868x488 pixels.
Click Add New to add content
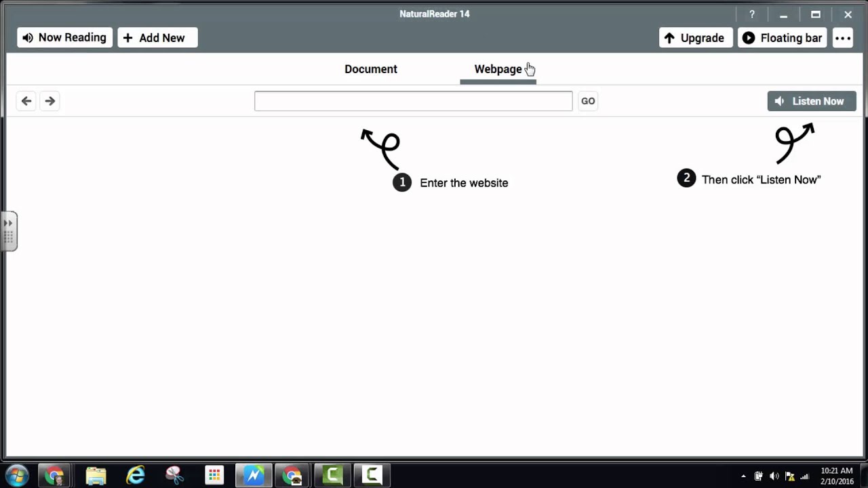tap(157, 37)
